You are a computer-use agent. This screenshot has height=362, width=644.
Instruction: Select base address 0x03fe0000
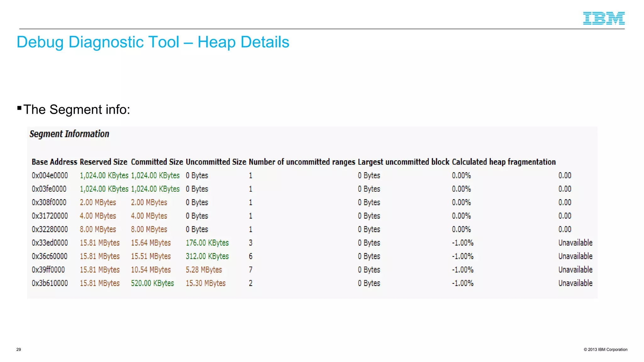coord(49,189)
